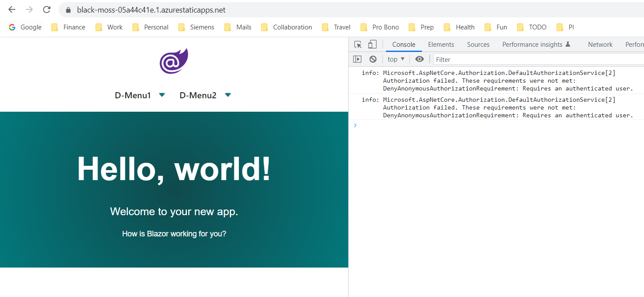The height and width of the screenshot is (297, 644).
Task: Expand the D-Menu2 dropdown
Action: click(227, 95)
